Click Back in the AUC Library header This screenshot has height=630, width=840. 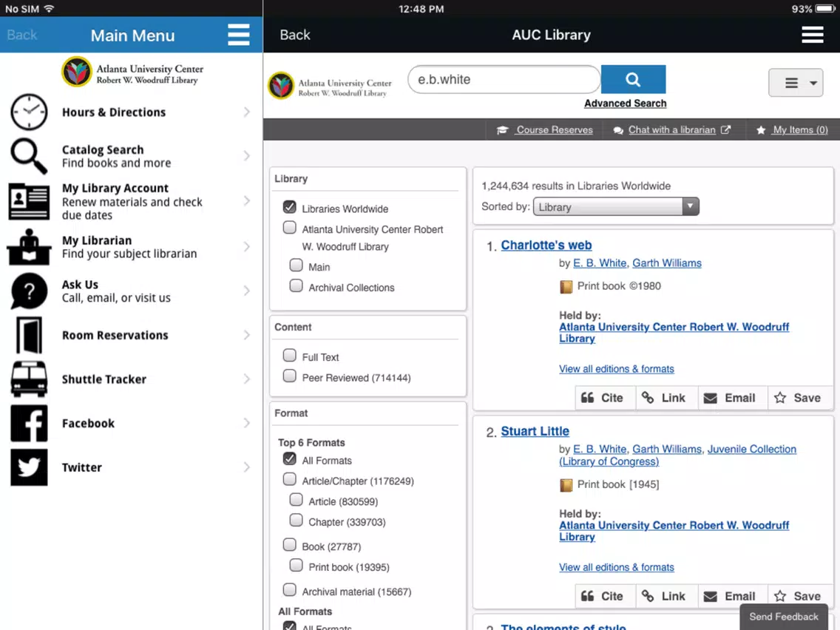294,35
